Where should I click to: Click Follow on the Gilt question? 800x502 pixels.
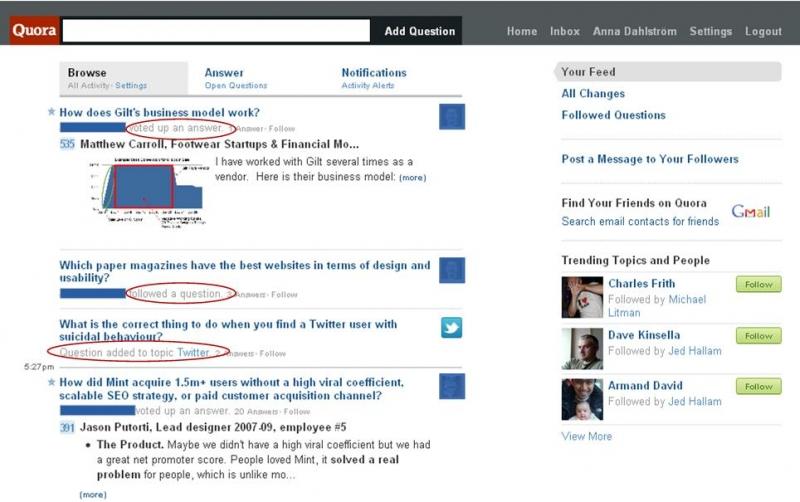coord(282,129)
